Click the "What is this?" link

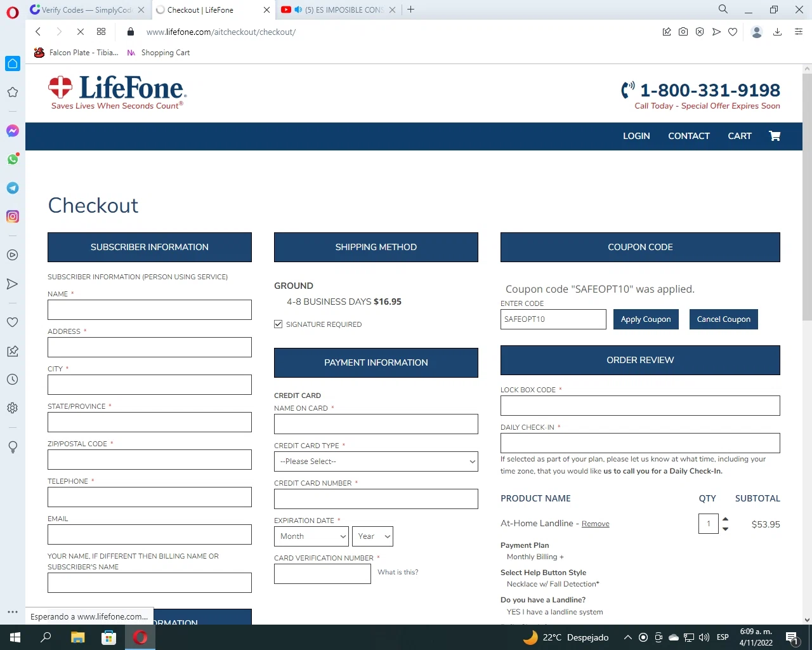pyautogui.click(x=398, y=572)
